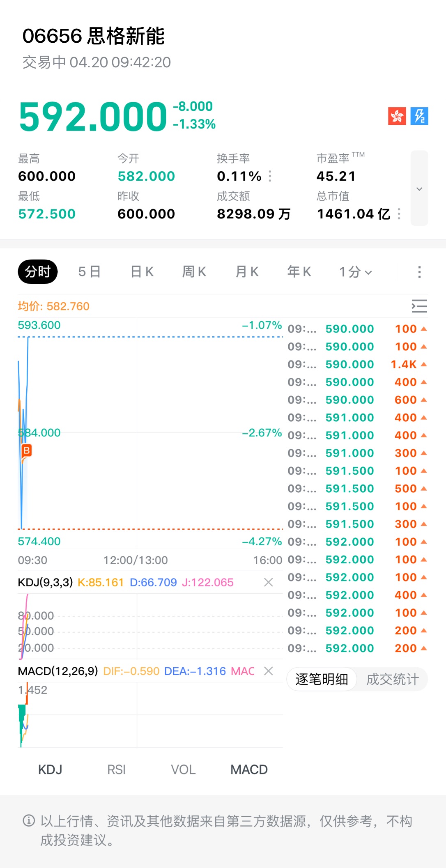Open the 1分 minute interval dropdown
The image size is (446, 868).
[355, 272]
